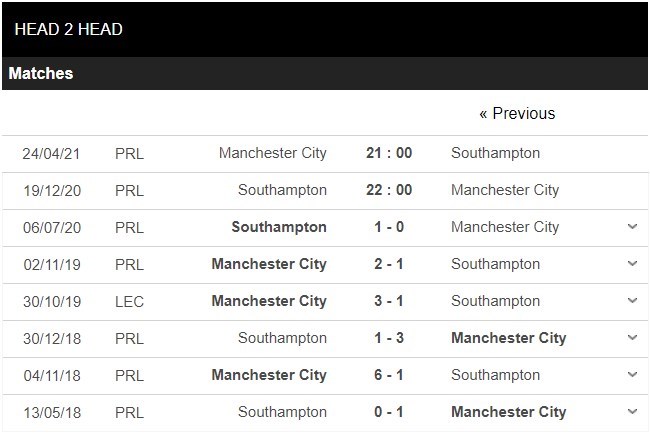This screenshot has height=438, width=650.
Task: Click the 1 - 3 score on 30/12/18
Action: pyautogui.click(x=389, y=338)
